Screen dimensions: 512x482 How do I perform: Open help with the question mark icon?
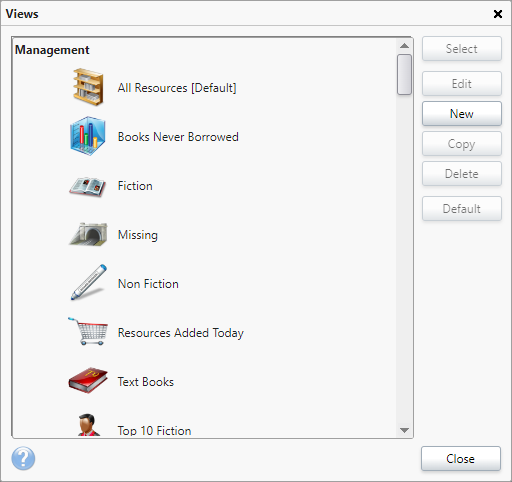(x=23, y=458)
